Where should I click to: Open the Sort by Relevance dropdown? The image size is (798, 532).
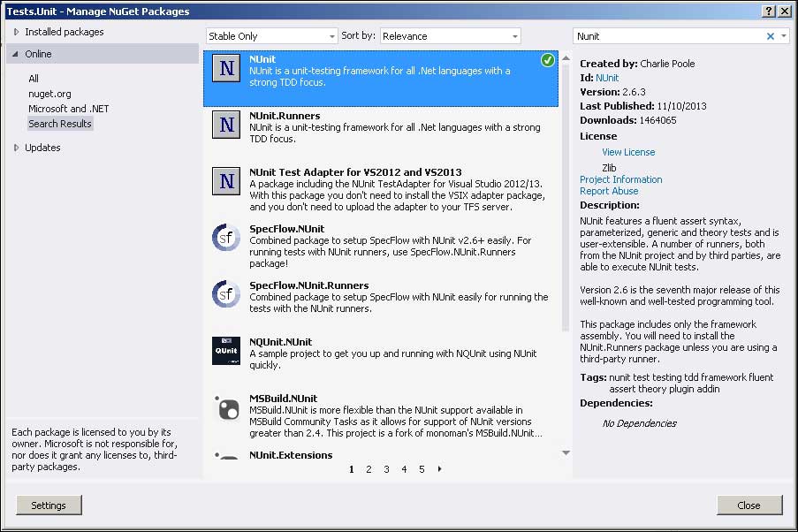click(451, 36)
